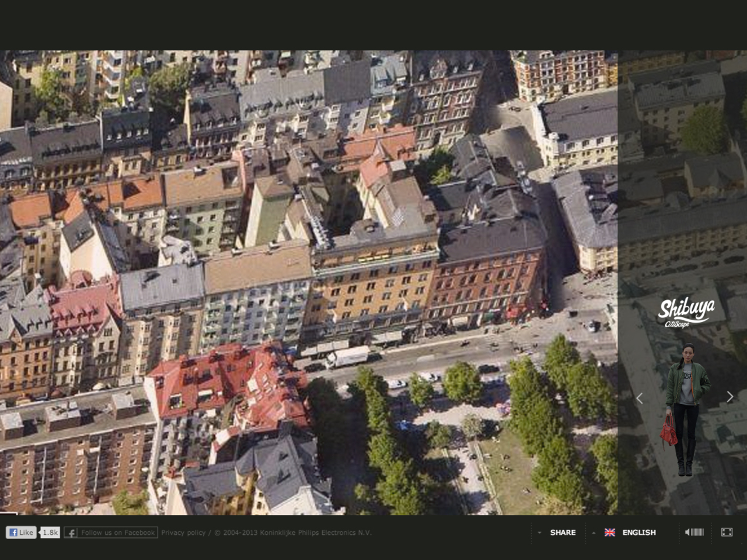Click the UK flag icon
Screen dimensions: 747x560
point(610,532)
